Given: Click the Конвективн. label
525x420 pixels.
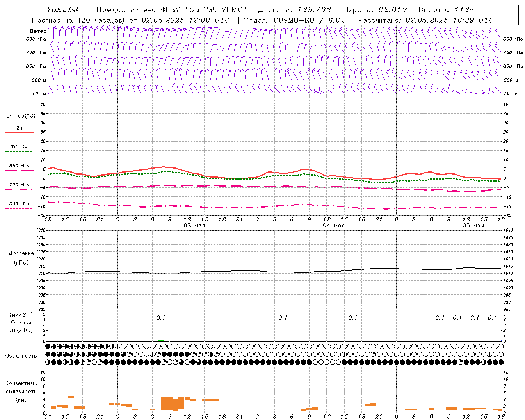Looking at the screenshot, I should pyautogui.click(x=21, y=383).
